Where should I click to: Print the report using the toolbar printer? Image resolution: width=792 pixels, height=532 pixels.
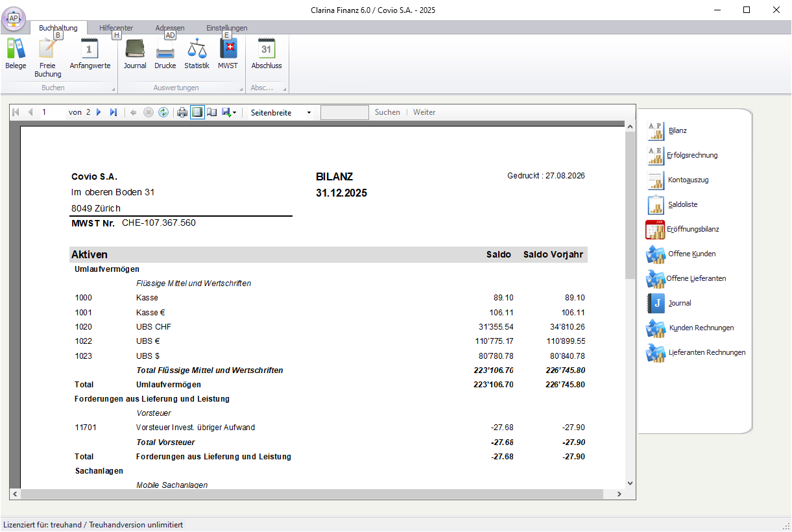pyautogui.click(x=182, y=112)
